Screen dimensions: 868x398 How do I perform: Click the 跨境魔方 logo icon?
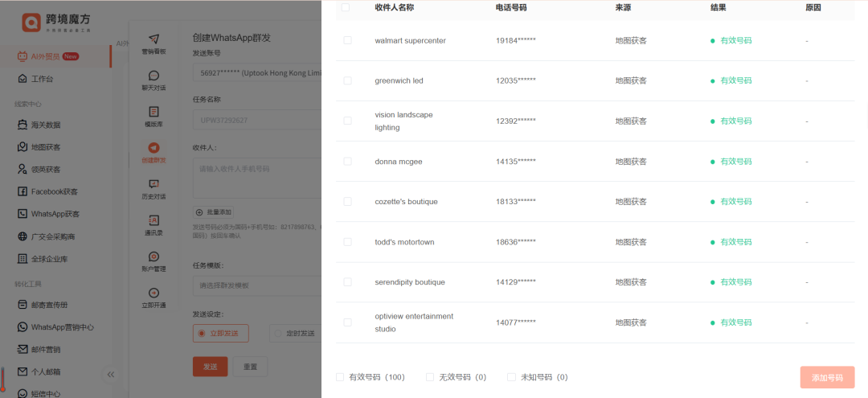(x=31, y=23)
